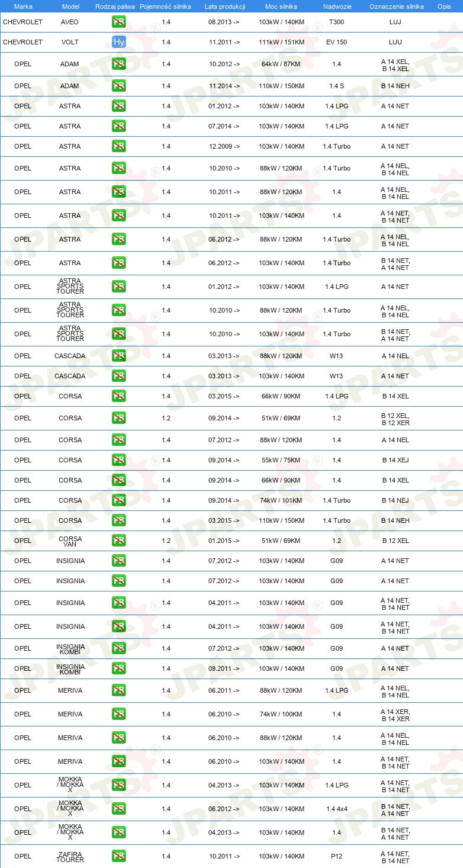
Task: Click the Rodzaj paliwa column header
Action: [115, 7]
